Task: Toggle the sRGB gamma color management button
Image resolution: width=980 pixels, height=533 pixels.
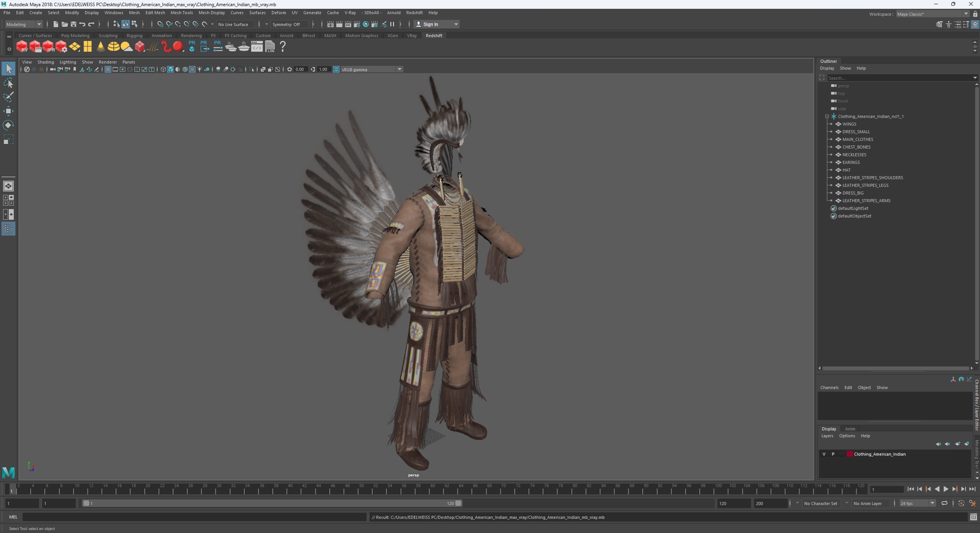Action: (336, 69)
